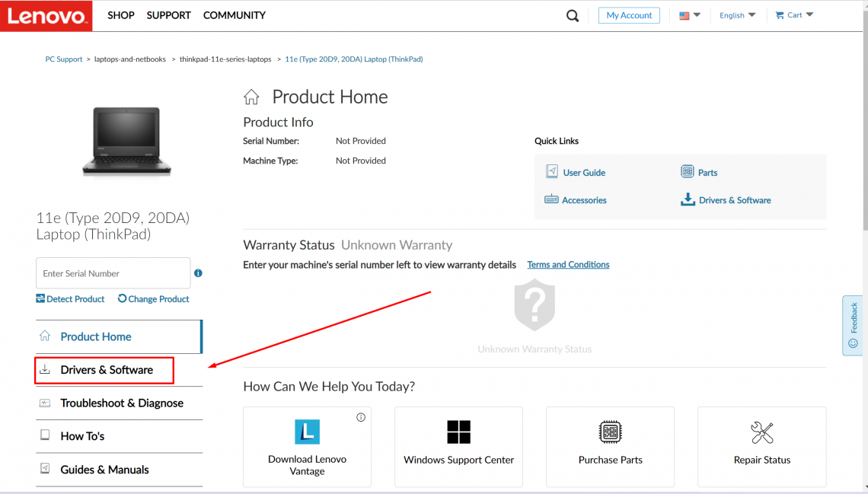Open Drivers & Software quick link text
868x494 pixels.
pos(735,200)
